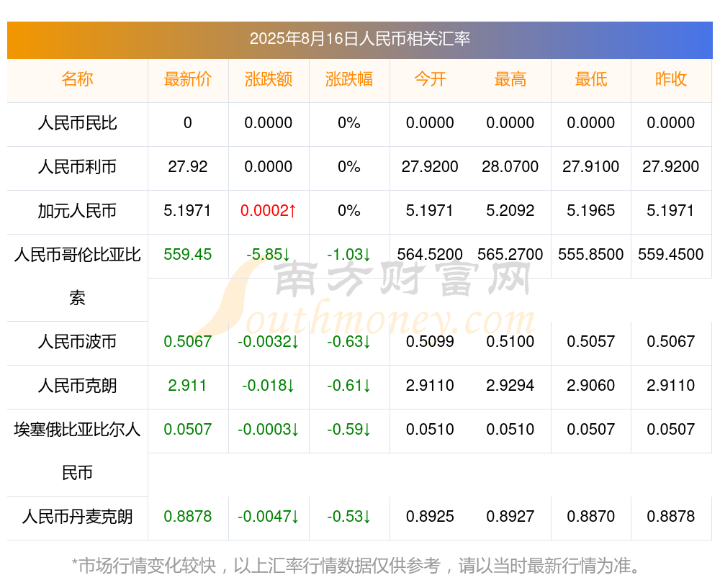The width and height of the screenshot is (720, 588).
Task: Click the row name 埃塞俄比亚比尔人民币
Action: [x=77, y=451]
